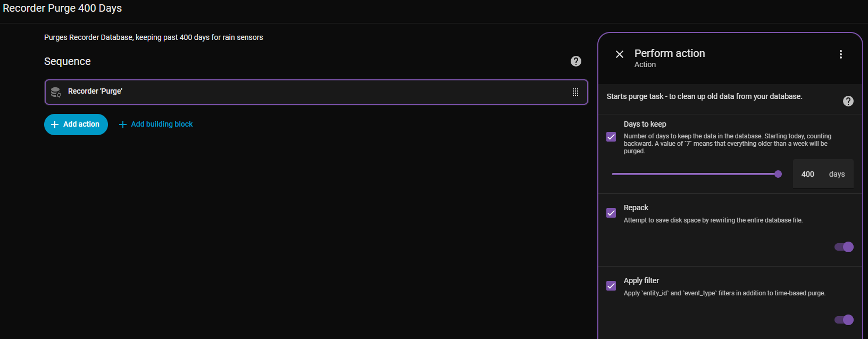
Task: Click the Add action button
Action: (x=76, y=125)
